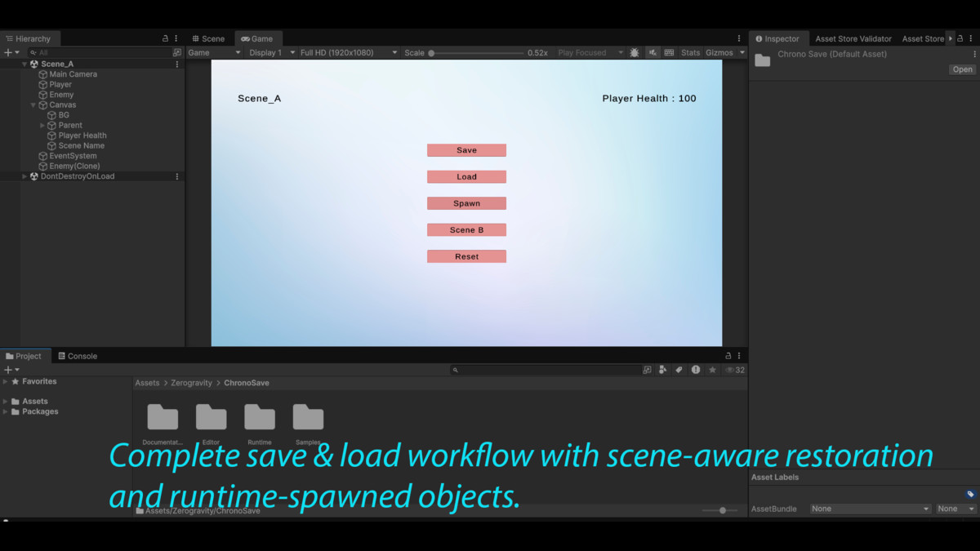Click the search-by-type icon in Project toolbar
980x551 pixels.
pyautogui.click(x=662, y=369)
